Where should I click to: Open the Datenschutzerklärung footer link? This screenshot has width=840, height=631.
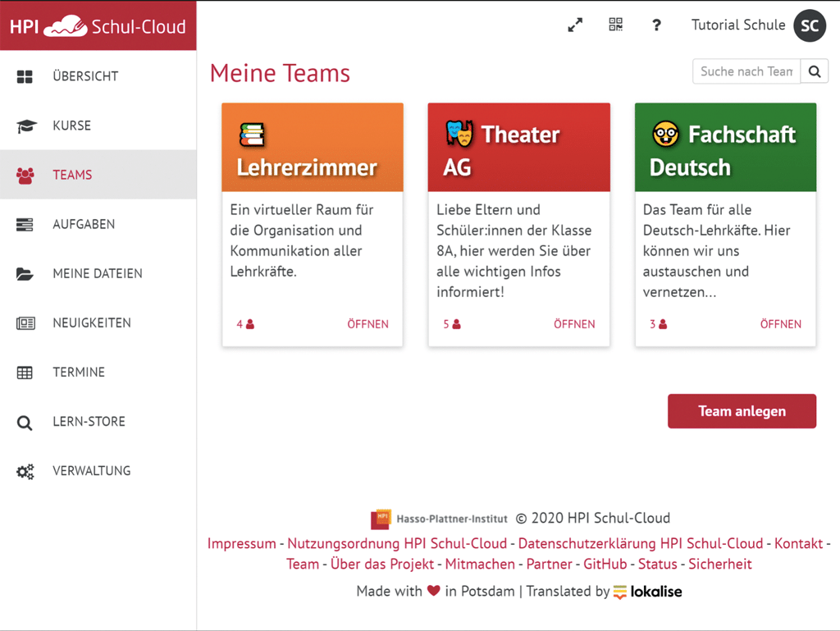coord(639,543)
